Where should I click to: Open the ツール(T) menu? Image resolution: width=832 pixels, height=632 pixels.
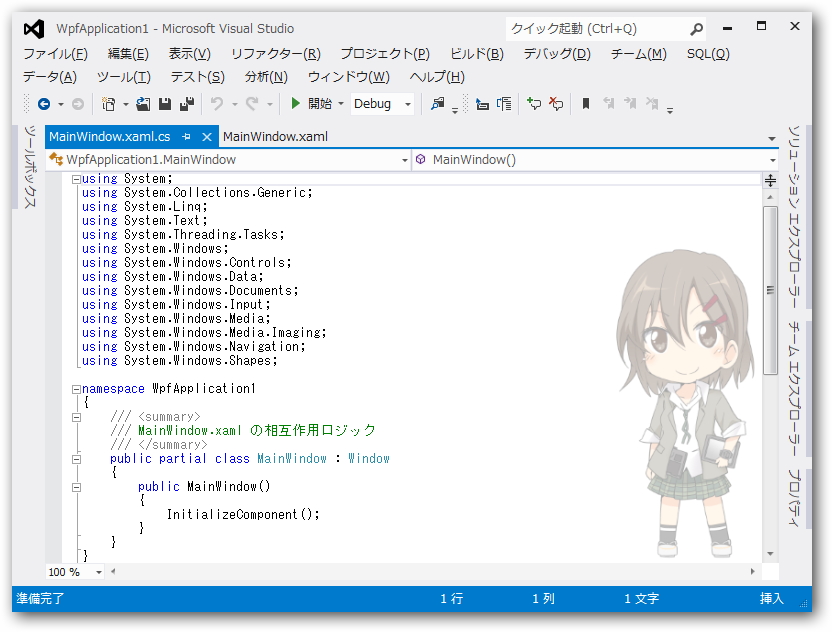point(124,77)
